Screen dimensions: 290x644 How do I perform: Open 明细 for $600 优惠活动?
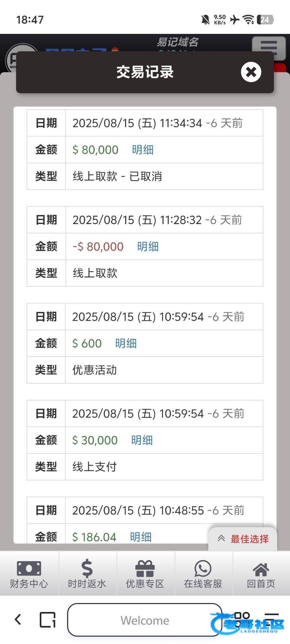(126, 343)
